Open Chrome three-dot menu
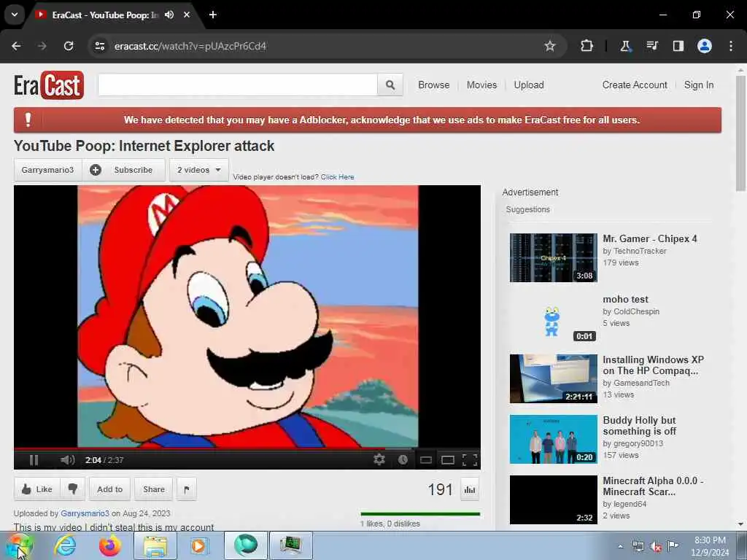Viewport: 747px width, 560px height. click(731, 46)
